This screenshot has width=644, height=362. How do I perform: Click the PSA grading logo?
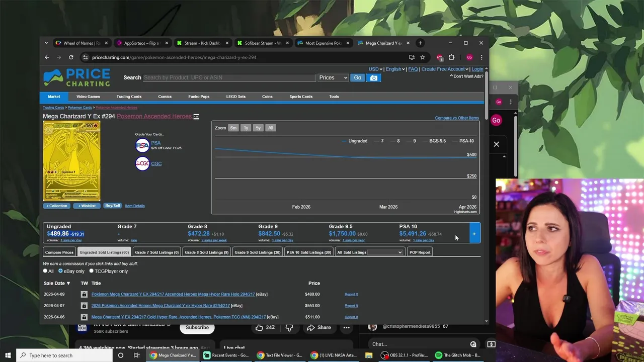(142, 145)
